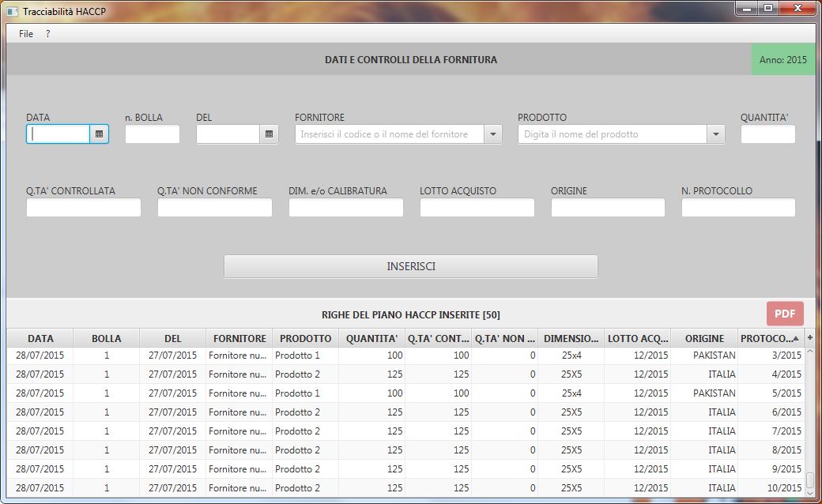Screen dimensions: 822x504
Task: Focus the LOTTO ACQUISTO input field
Action: tap(477, 208)
